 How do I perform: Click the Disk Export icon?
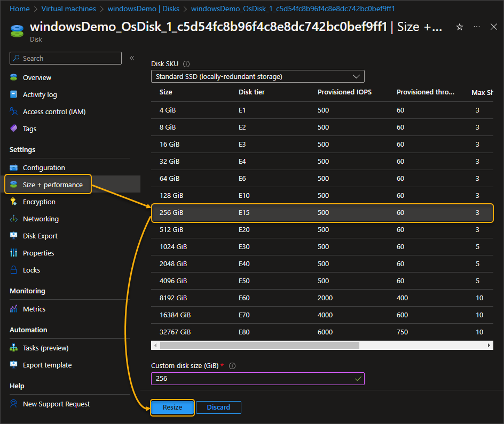coord(13,236)
